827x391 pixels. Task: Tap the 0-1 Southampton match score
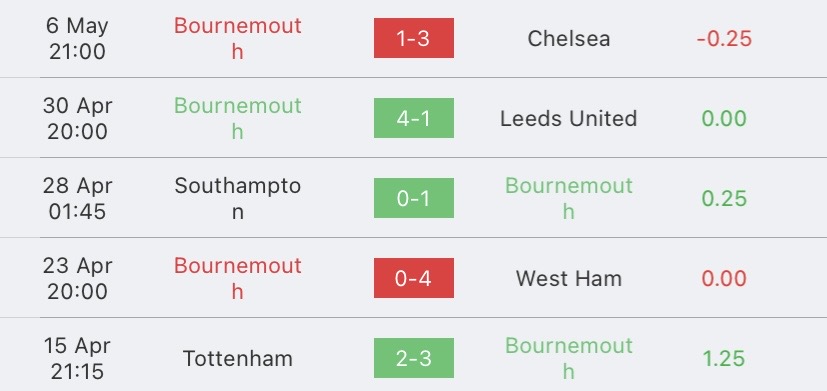pyautogui.click(x=414, y=198)
